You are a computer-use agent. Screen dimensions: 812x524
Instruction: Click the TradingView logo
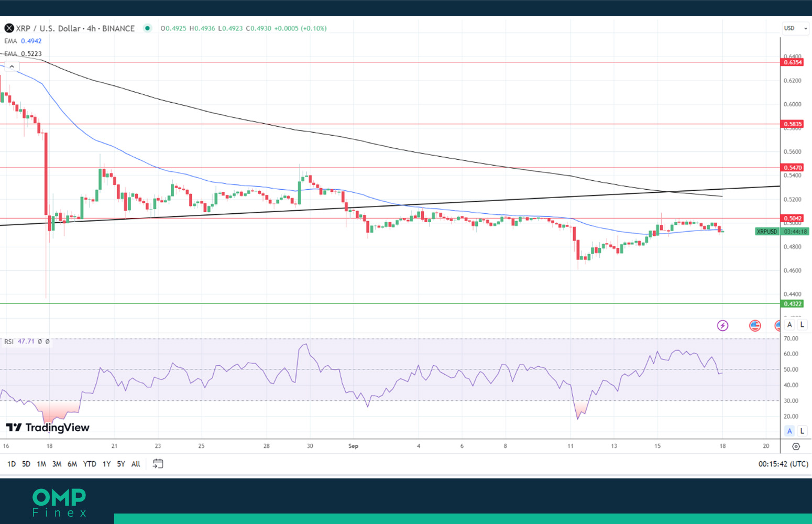pyautogui.click(x=48, y=428)
